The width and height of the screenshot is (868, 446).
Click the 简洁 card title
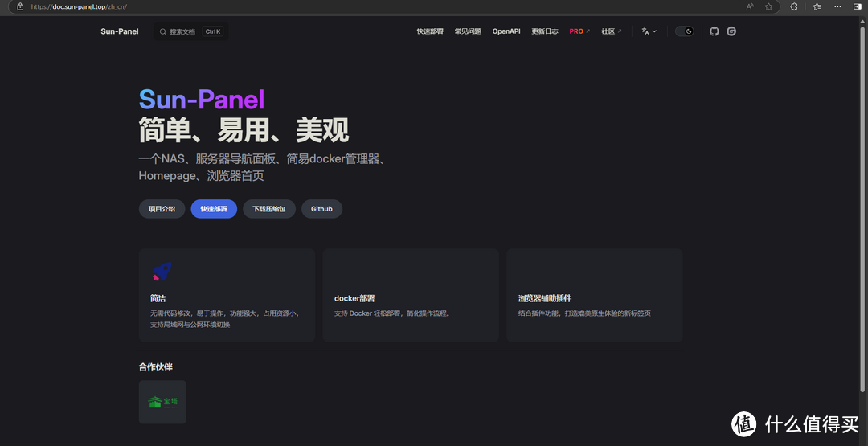(158, 298)
